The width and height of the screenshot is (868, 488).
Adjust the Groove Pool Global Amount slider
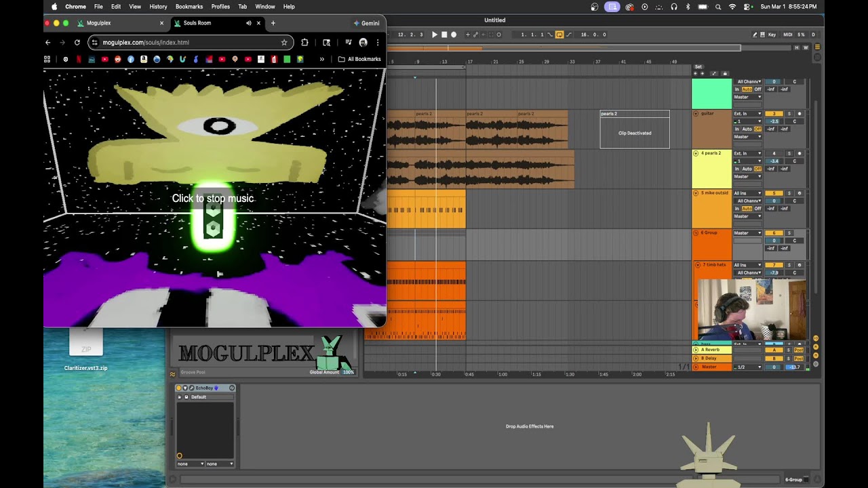pos(349,372)
